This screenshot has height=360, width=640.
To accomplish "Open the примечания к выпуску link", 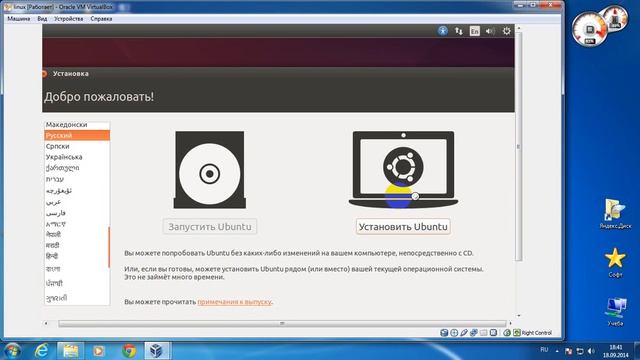I will (x=234, y=302).
